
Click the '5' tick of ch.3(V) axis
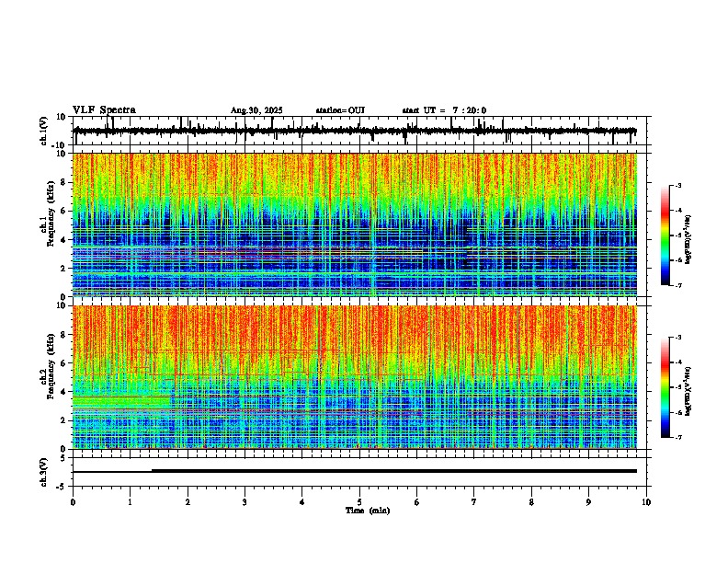[64, 457]
